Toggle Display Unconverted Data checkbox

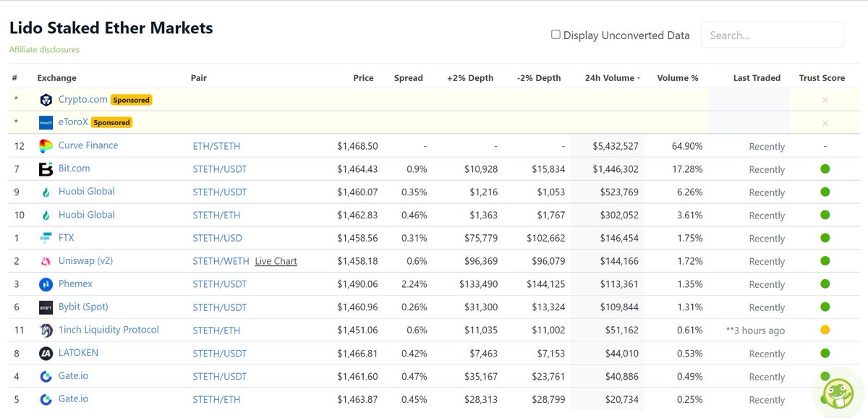[556, 35]
